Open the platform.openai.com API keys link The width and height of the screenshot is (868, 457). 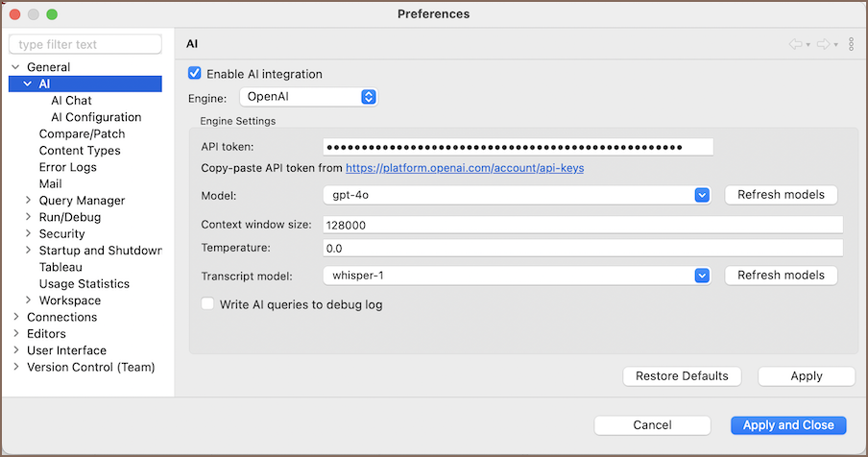click(x=464, y=168)
